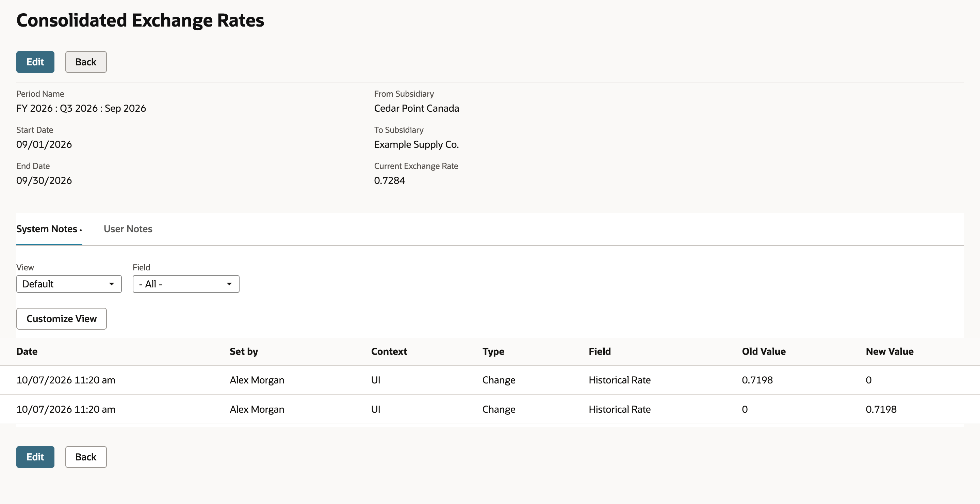980x504 pixels.
Task: Select the row with old value 0.7198
Action: 490,380
